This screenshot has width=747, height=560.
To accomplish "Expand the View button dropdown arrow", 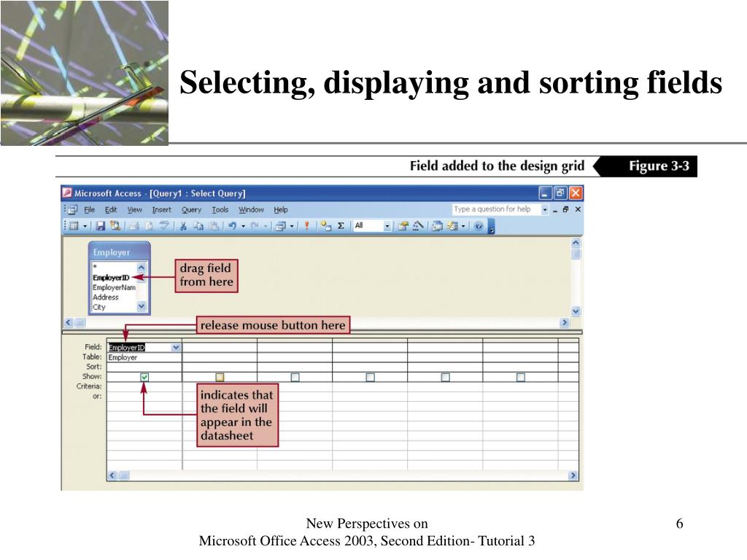I will tap(85, 226).
